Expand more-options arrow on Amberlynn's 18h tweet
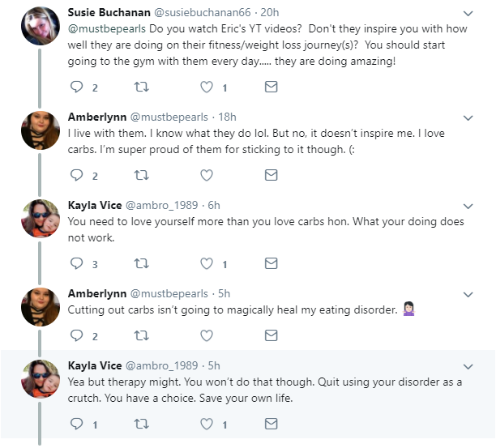 (x=468, y=118)
